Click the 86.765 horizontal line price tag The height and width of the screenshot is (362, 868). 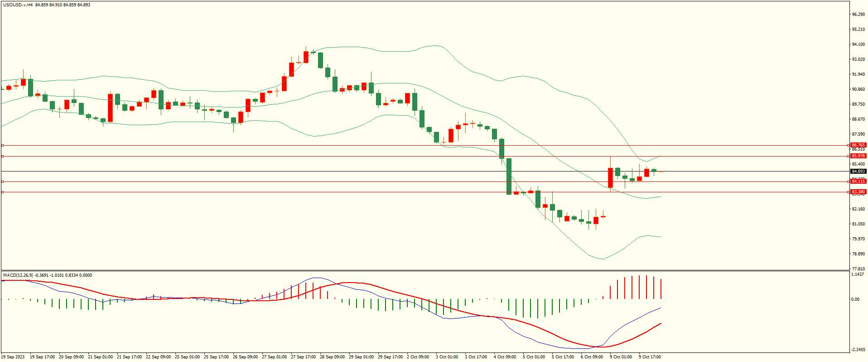858,145
